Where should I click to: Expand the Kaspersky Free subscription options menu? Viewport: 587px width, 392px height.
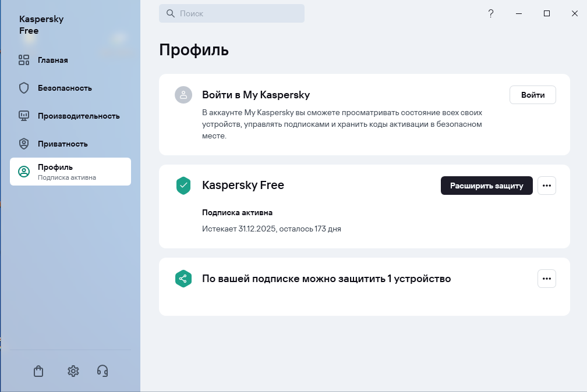click(x=546, y=186)
